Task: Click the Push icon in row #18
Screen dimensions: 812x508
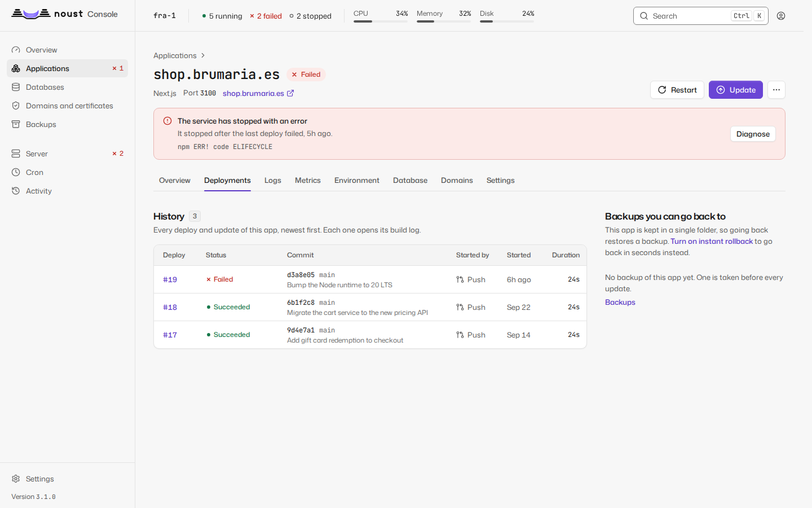Action: (x=460, y=307)
